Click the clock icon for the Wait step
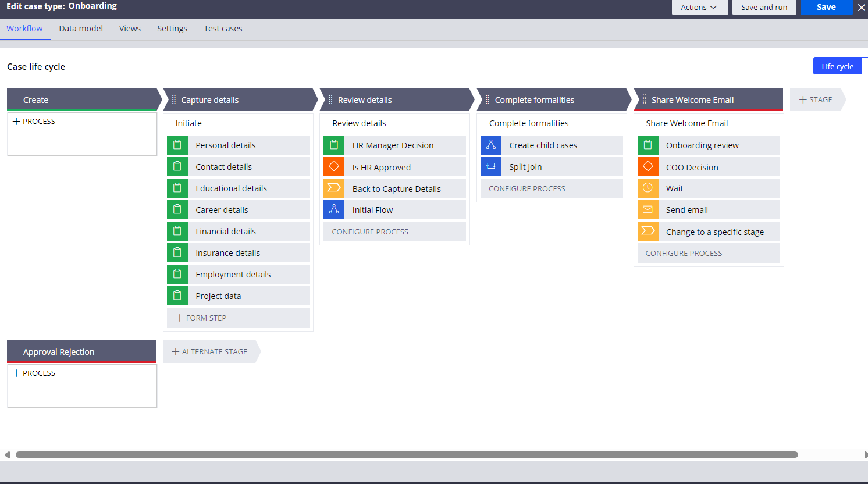Screen dimensions: 868x484 (648, 188)
